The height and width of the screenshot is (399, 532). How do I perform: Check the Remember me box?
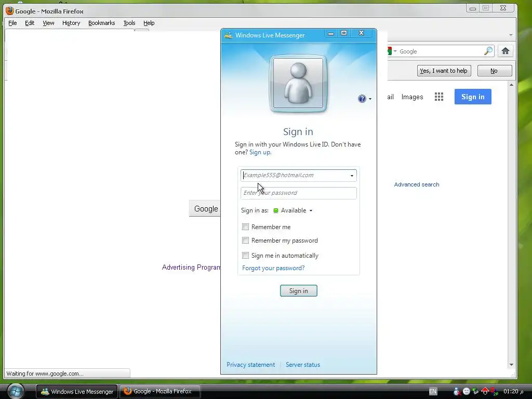[x=245, y=227]
